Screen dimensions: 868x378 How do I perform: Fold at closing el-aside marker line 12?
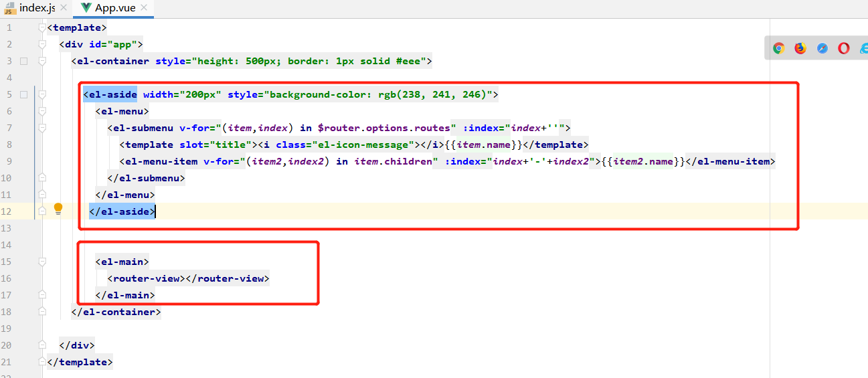42,211
